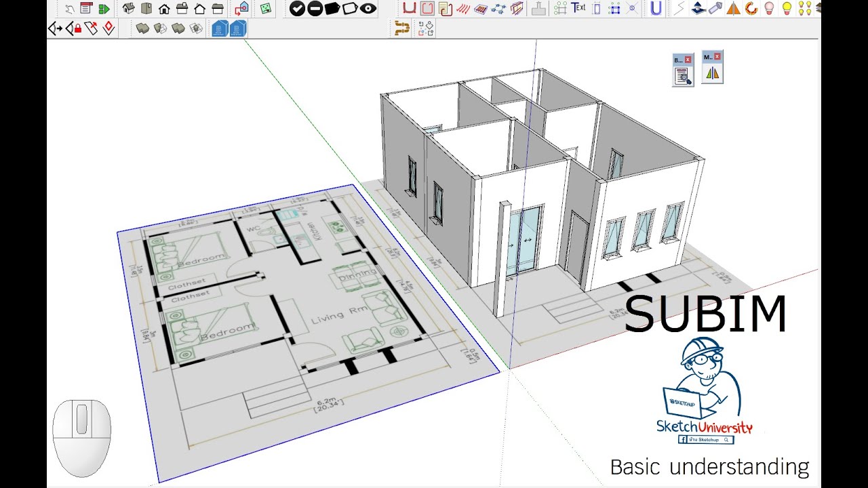The height and width of the screenshot is (488, 868).
Task: Click the highlighted rounded-square profile icon
Action: 427,9
